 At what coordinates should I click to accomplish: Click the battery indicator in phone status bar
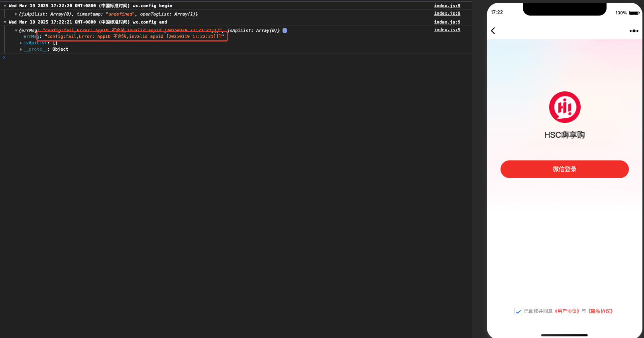634,13
